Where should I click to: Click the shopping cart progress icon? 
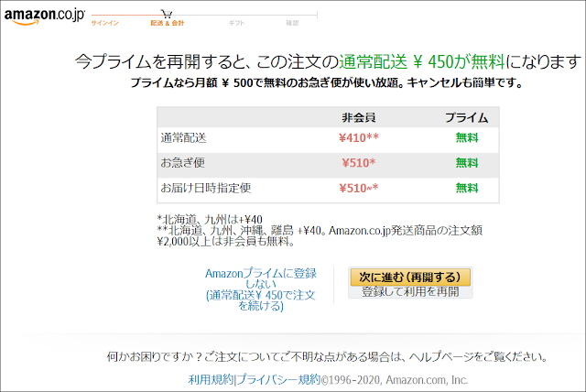(x=167, y=15)
